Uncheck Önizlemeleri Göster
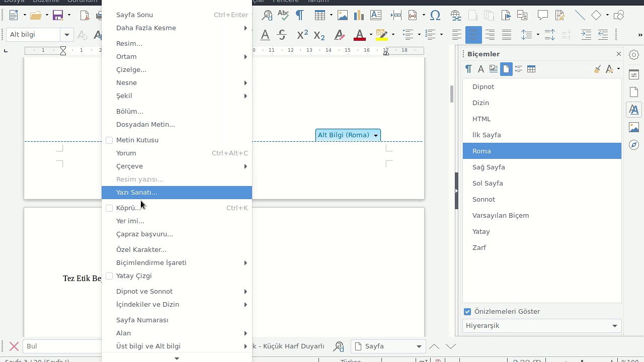The width and height of the screenshot is (644, 362). click(467, 311)
